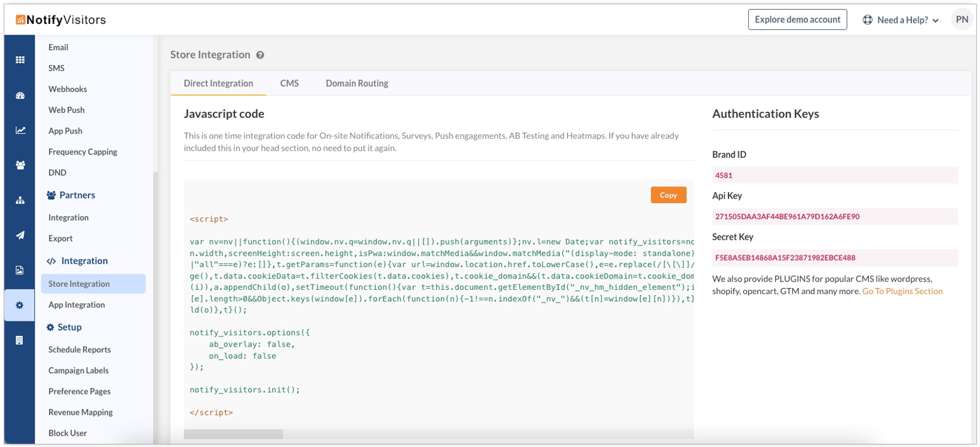Open Preference Pages in sidebar
This screenshot has width=980, height=447.
click(79, 391)
